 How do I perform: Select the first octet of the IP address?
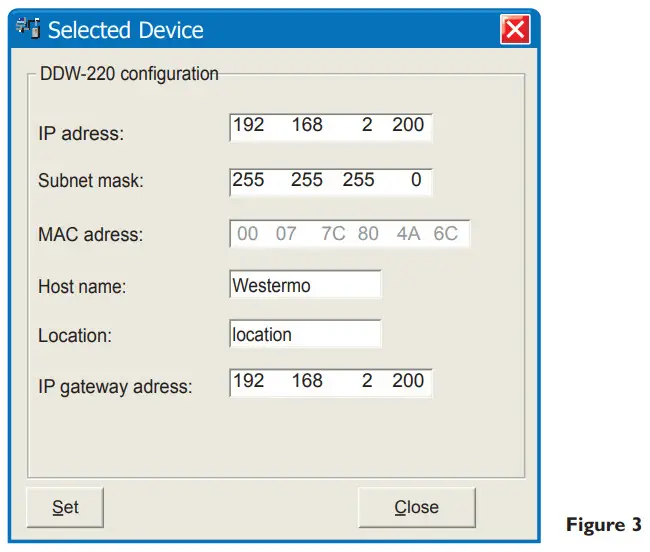pyautogui.click(x=248, y=126)
